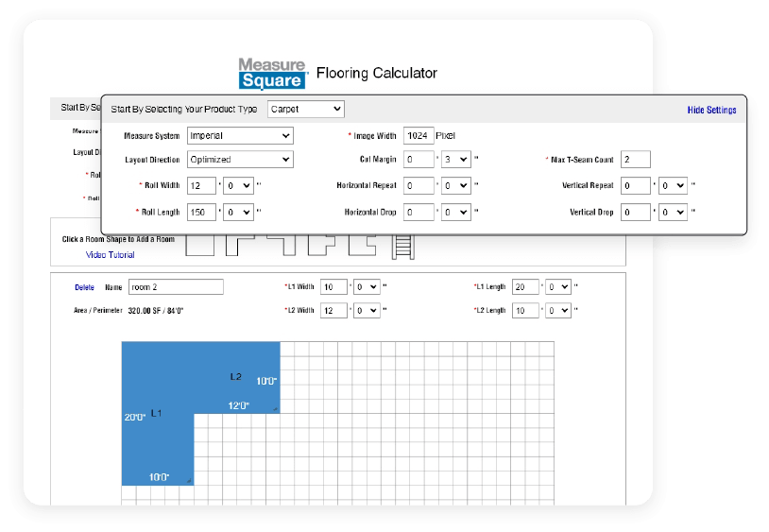This screenshot has width=769, height=532.
Task: Click the L2 segment resize handle
Action: [275, 409]
